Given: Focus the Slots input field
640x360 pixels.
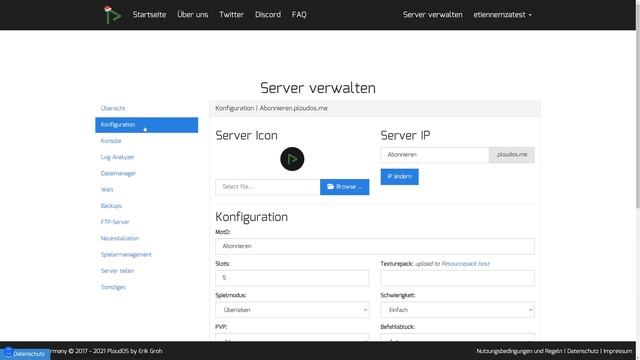Looking at the screenshot, I should (292, 278).
